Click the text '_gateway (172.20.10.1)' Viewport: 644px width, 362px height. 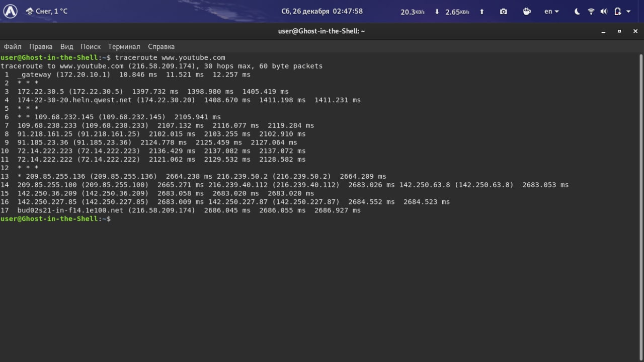pos(63,75)
